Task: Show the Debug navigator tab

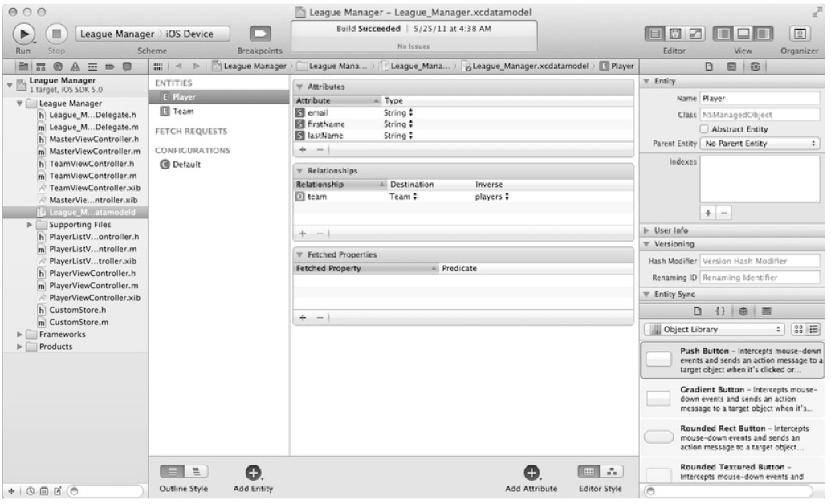Action: point(92,67)
